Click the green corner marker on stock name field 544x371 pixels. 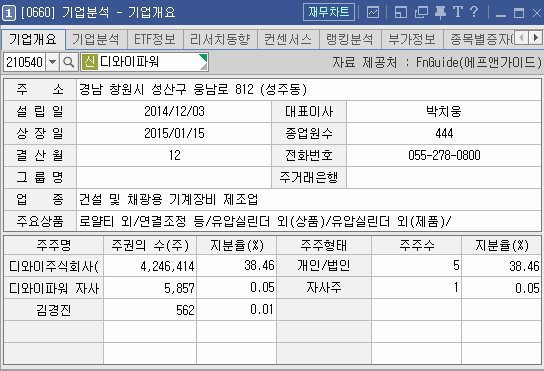tap(204, 58)
